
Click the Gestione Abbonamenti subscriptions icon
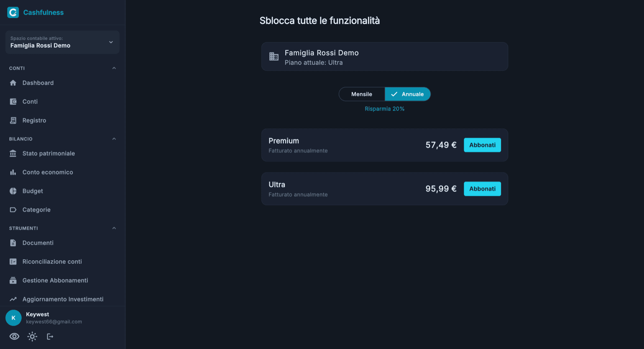[13, 281]
